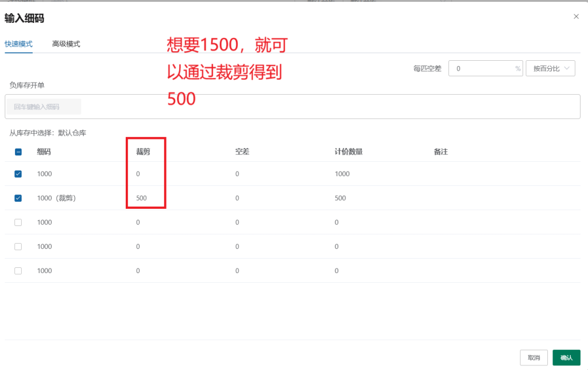This screenshot has height=370, width=588.
Task: Click the 备注 column header
Action: click(x=440, y=152)
